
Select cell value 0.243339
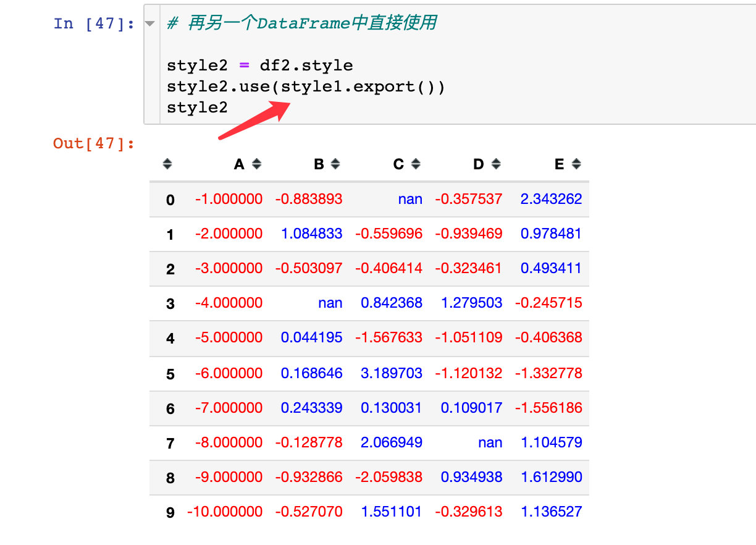tap(312, 408)
